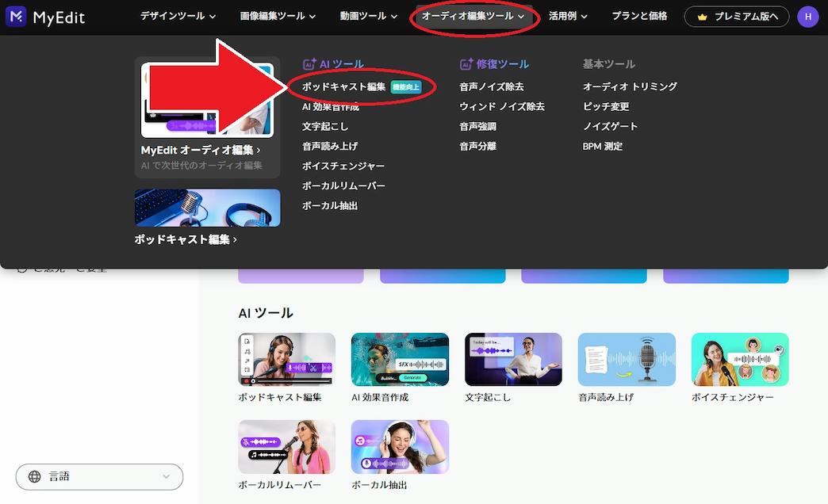Open the ポッドキャスト編集 tool thumbnail
The width and height of the screenshot is (828, 504).
(x=287, y=360)
